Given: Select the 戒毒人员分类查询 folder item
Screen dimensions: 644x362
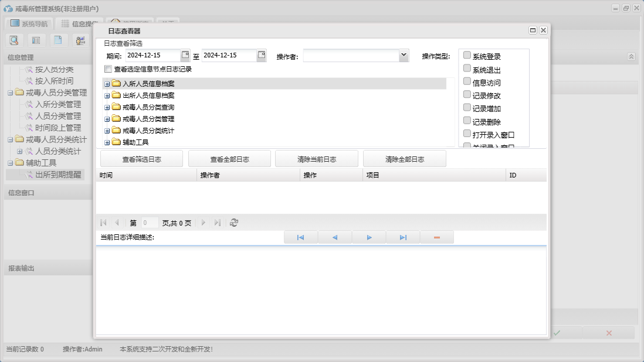Looking at the screenshot, I should pyautogui.click(x=148, y=107).
